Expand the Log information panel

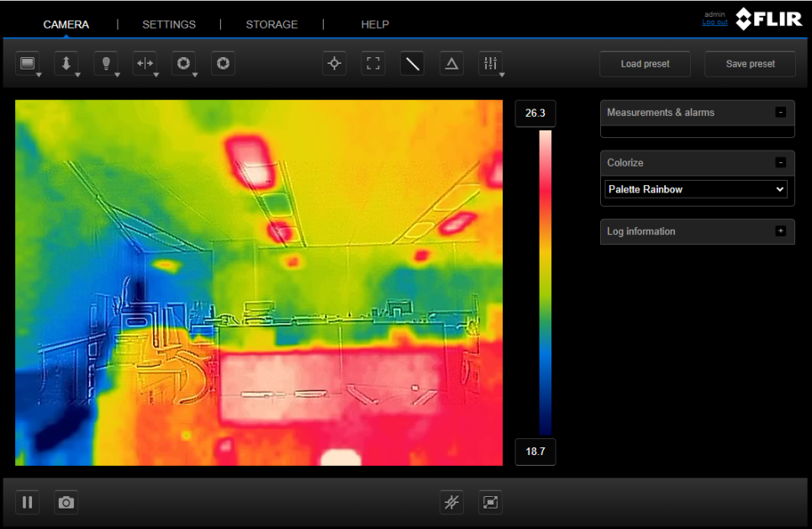point(780,231)
